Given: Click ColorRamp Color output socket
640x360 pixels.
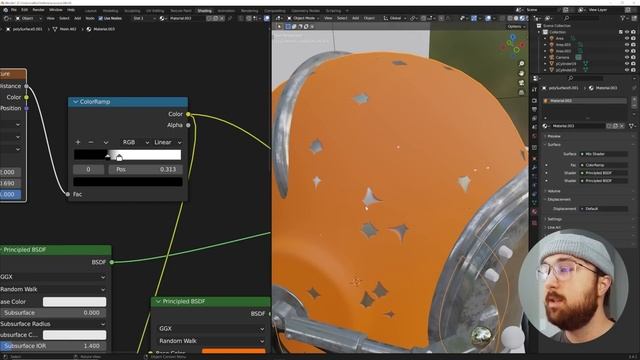Looking at the screenshot, I should (188, 114).
